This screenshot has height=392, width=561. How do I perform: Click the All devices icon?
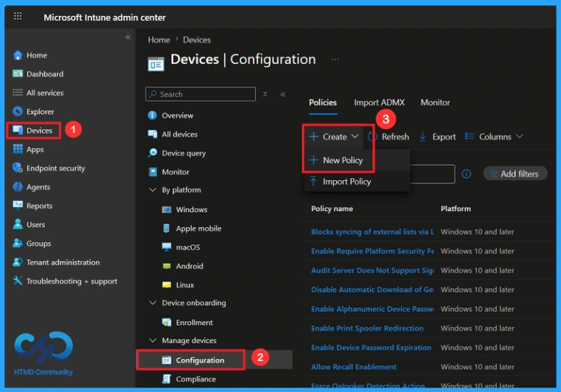152,134
